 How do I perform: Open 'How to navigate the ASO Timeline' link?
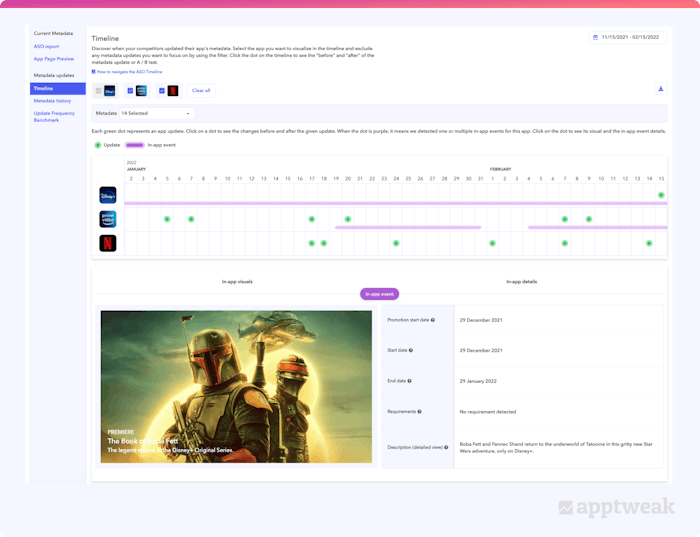(128, 72)
